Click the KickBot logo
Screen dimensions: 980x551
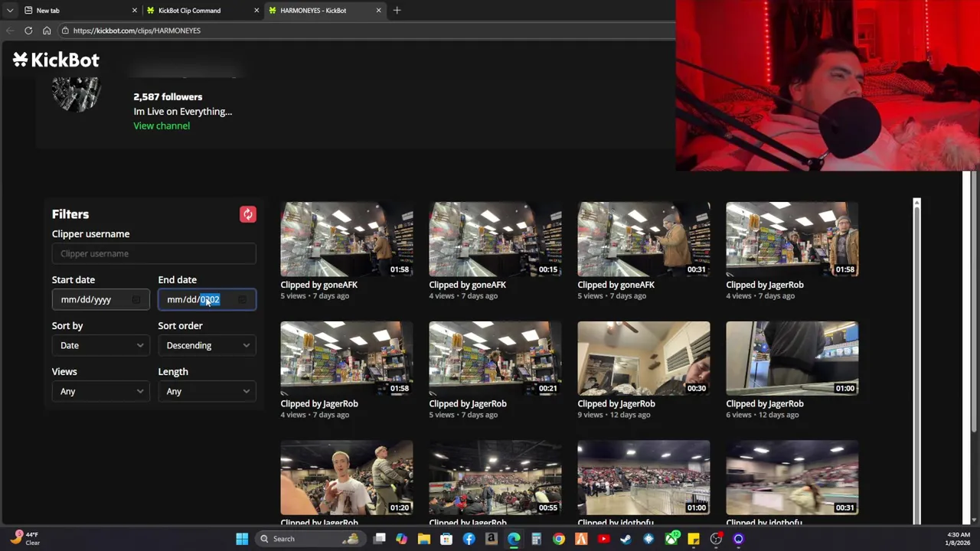pos(56,60)
